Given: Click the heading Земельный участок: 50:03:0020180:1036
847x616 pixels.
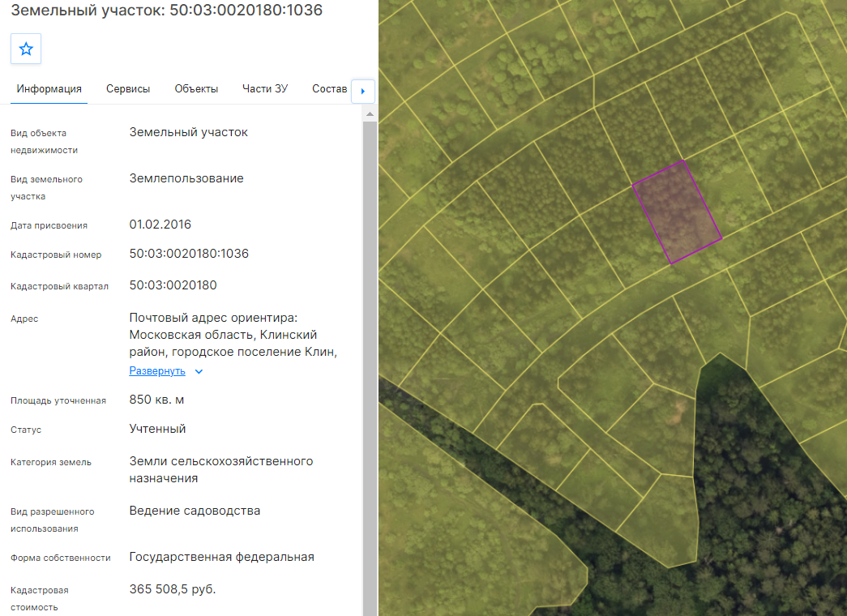Looking at the screenshot, I should click(166, 10).
